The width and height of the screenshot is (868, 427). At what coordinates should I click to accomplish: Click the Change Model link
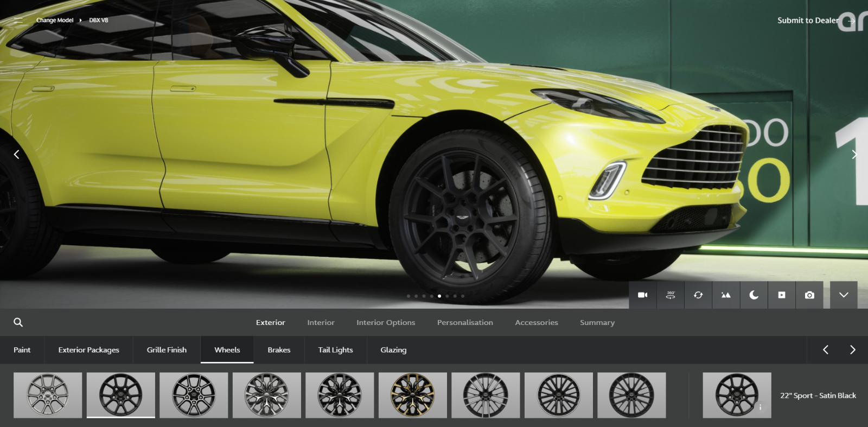(55, 21)
